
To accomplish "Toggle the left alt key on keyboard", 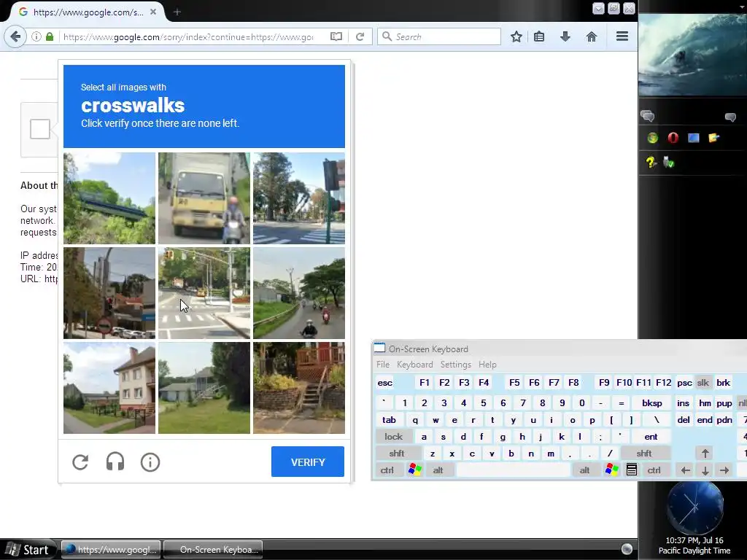I will 438,470.
